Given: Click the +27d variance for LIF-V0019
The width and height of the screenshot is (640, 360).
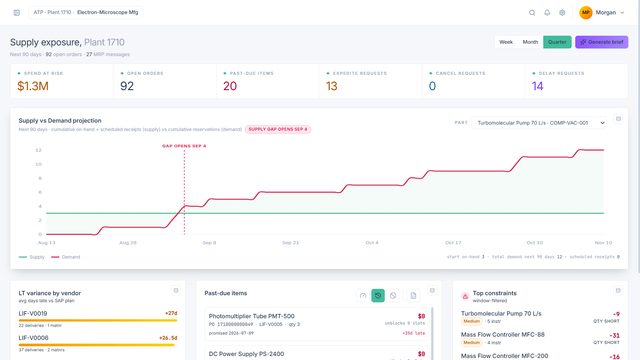Looking at the screenshot, I should tap(171, 313).
